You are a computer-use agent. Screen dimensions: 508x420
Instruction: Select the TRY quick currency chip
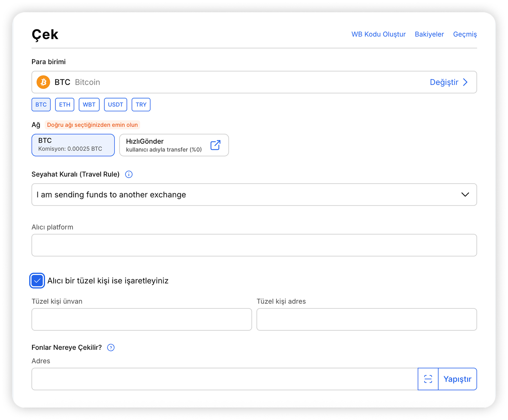click(x=141, y=105)
